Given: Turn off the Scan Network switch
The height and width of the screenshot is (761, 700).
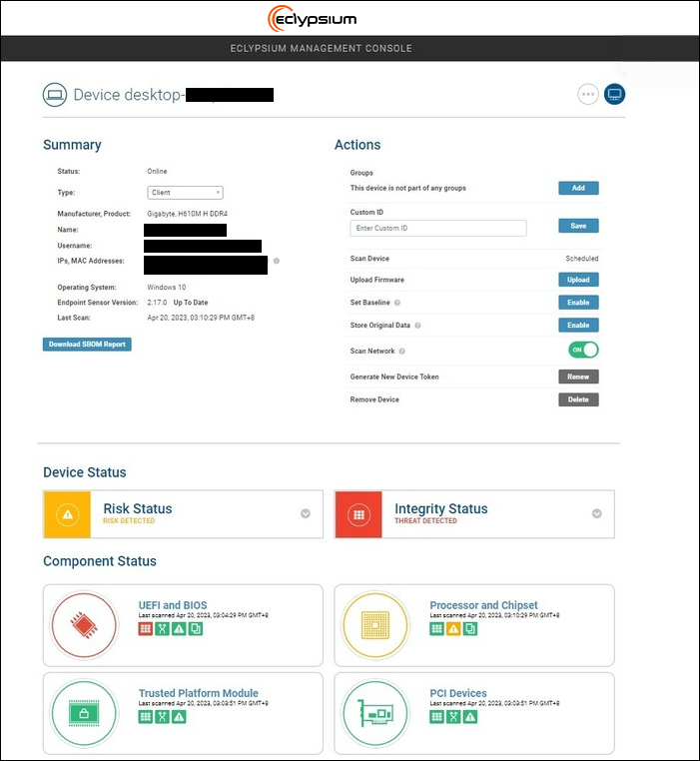Looking at the screenshot, I should pyautogui.click(x=583, y=350).
